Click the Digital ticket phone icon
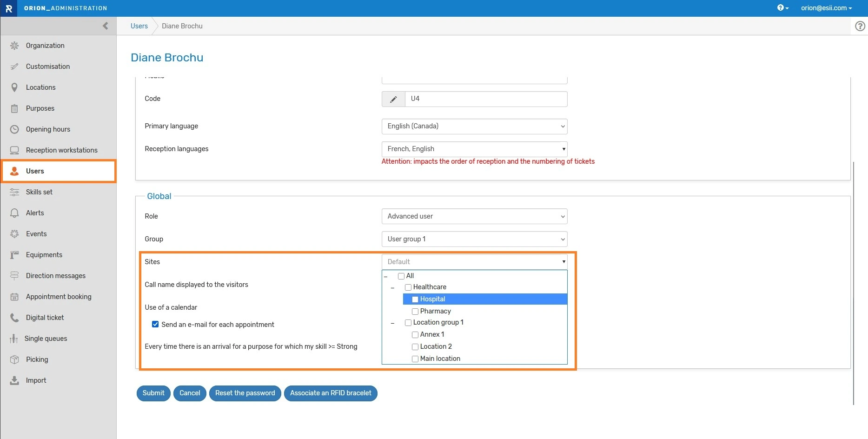 coord(14,318)
